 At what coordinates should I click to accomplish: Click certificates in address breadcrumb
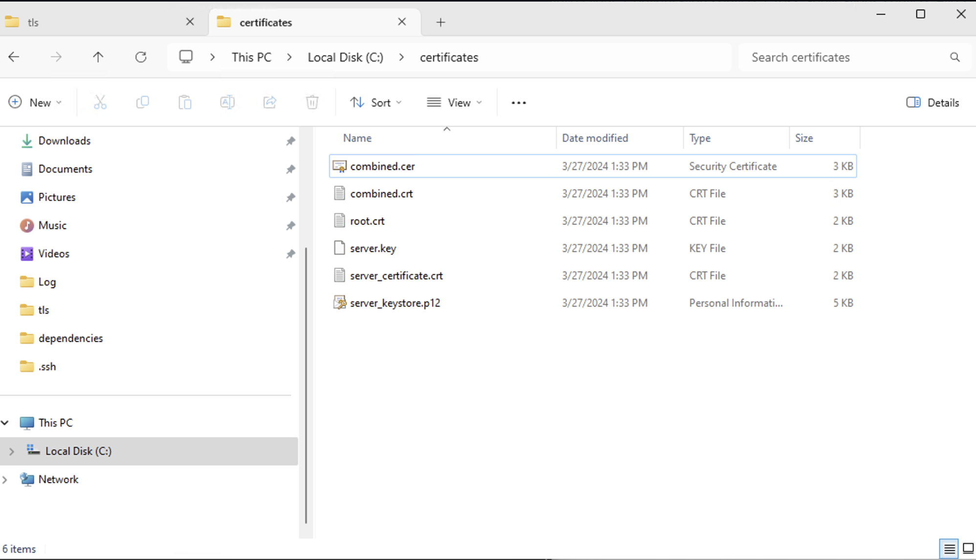point(449,57)
